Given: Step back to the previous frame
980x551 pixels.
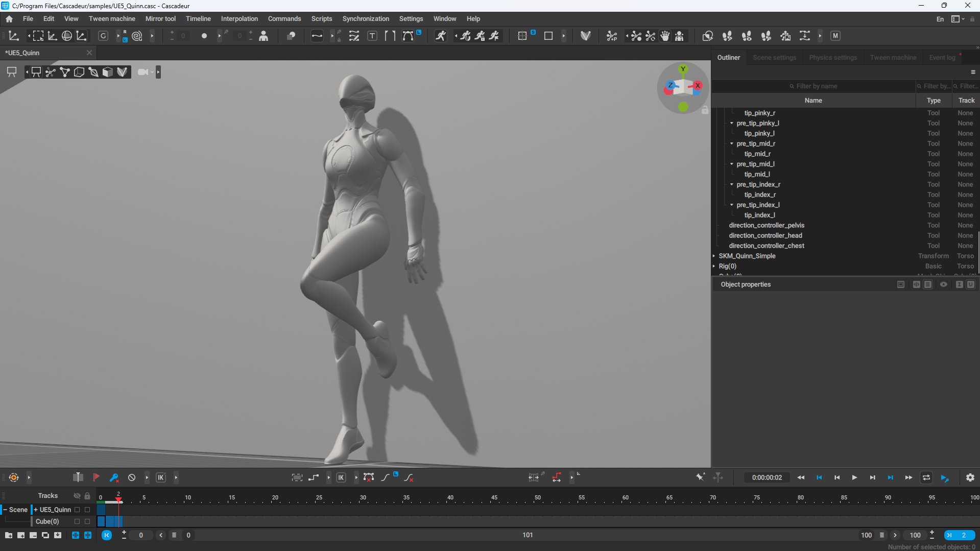Looking at the screenshot, I should tap(836, 477).
